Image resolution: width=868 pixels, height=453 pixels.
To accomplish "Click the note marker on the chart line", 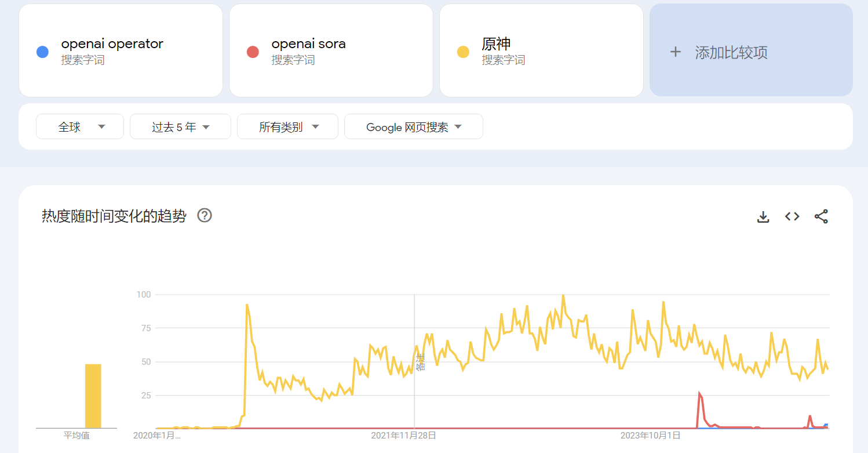I will tap(420, 362).
